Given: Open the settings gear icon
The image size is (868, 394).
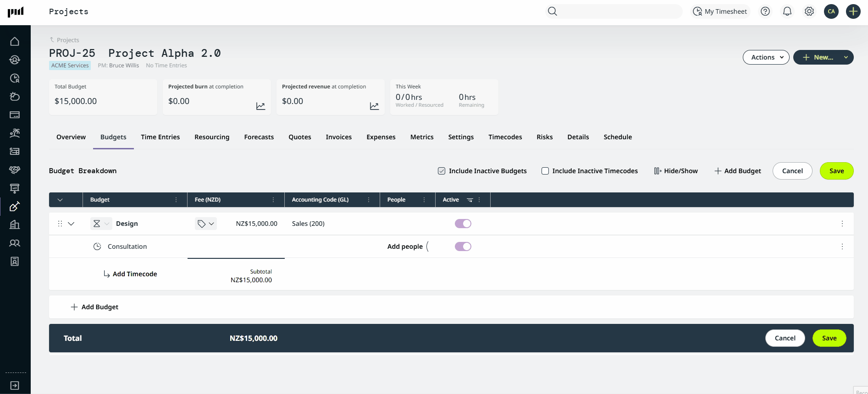Looking at the screenshot, I should 809,11.
